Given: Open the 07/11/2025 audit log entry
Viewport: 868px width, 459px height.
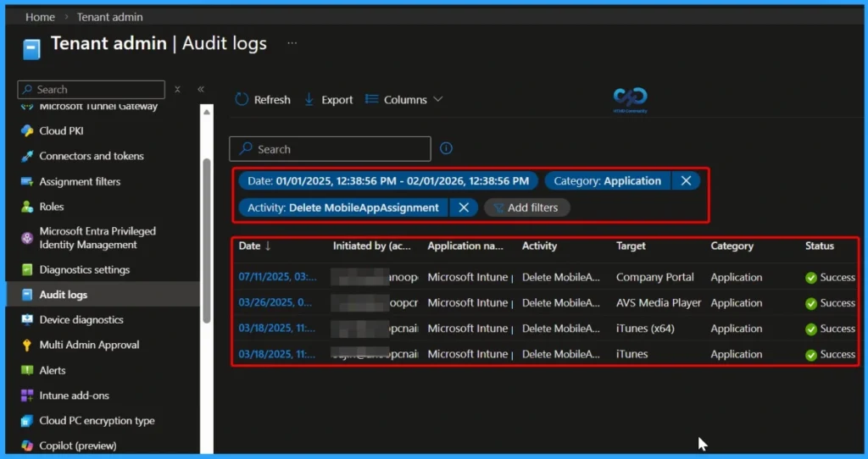Looking at the screenshot, I should click(278, 277).
